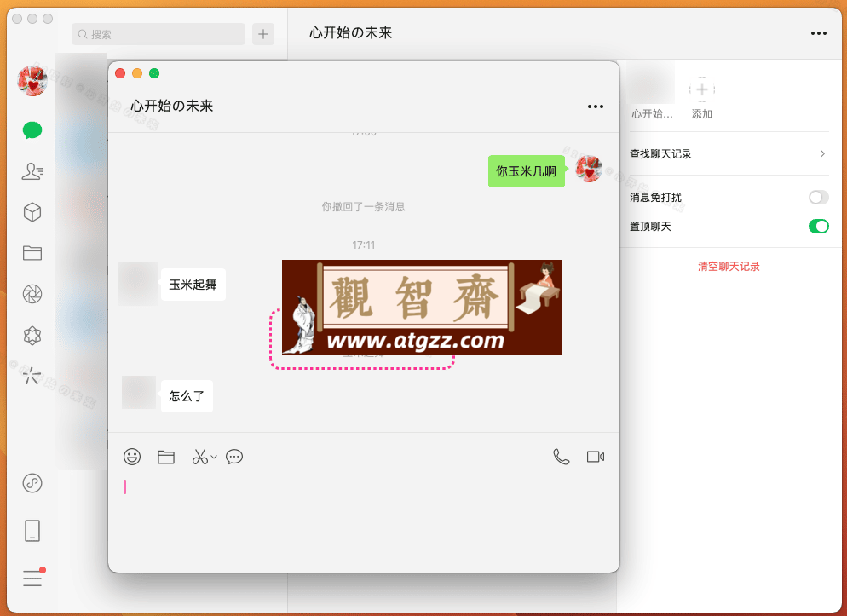Screen dimensions: 847x616
Task: Minimize the chat popup window
Action: point(137,73)
